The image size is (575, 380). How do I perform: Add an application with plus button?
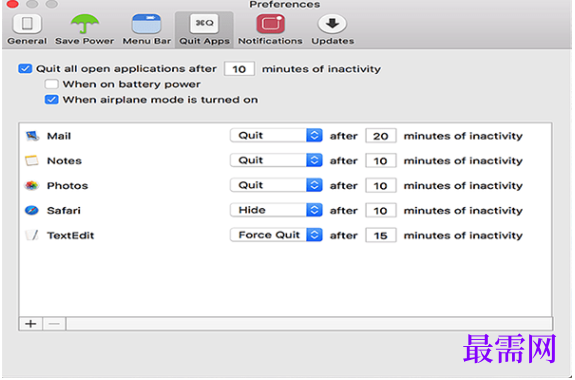(x=31, y=324)
